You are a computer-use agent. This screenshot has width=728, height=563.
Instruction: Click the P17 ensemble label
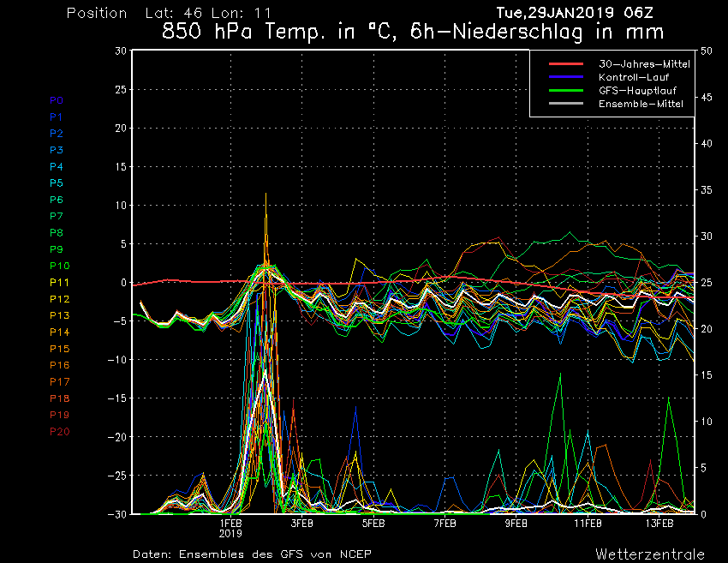59,382
